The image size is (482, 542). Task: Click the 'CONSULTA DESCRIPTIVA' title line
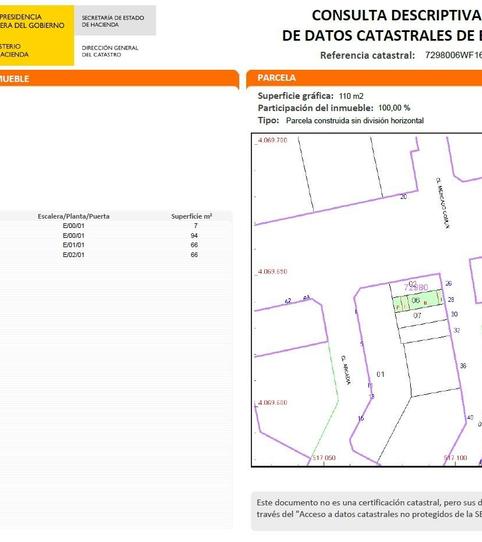[397, 16]
